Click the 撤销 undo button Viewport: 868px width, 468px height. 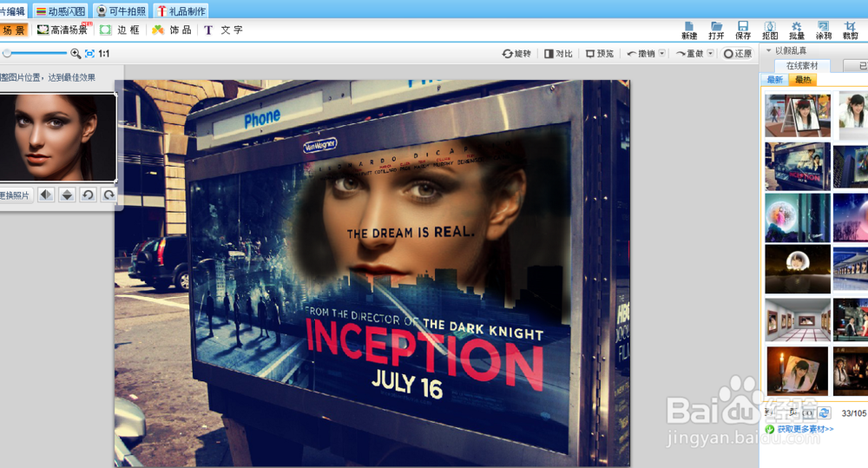click(641, 54)
